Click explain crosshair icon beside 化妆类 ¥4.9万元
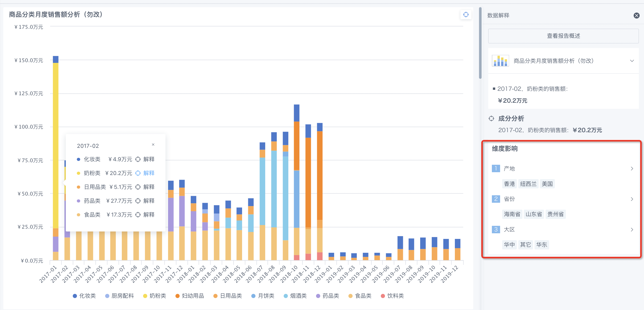Screen dimensions: 644x310 [x=138, y=159]
